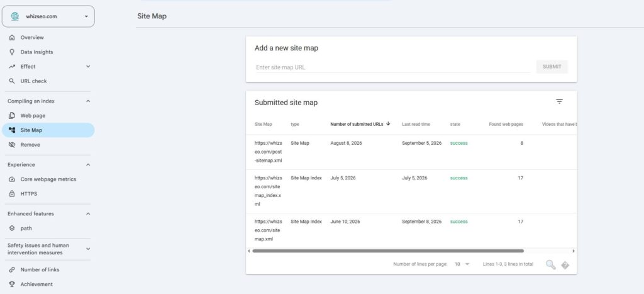644x294 pixels.
Task: Click the Overview home icon
Action: coord(12,37)
